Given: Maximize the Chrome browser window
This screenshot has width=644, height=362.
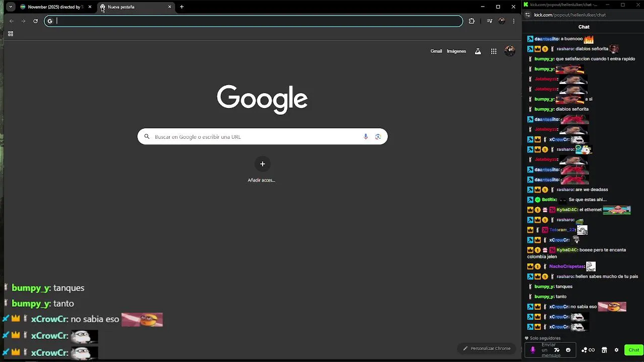Looking at the screenshot, I should click(498, 7).
